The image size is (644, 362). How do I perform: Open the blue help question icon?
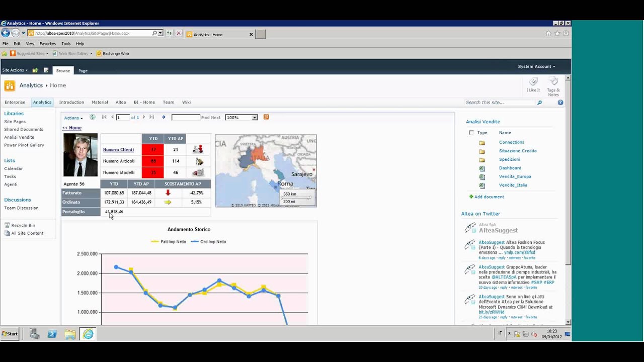(560, 103)
